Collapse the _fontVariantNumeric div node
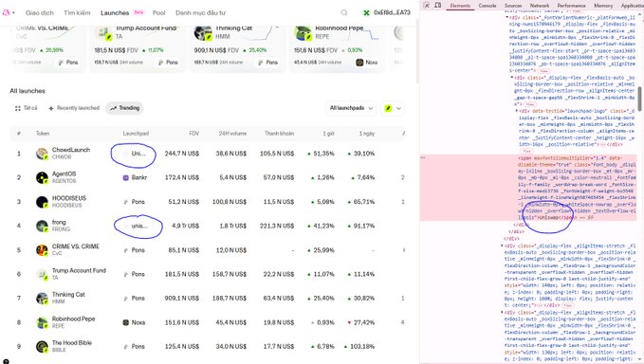644x364 pixels. pos(507,18)
